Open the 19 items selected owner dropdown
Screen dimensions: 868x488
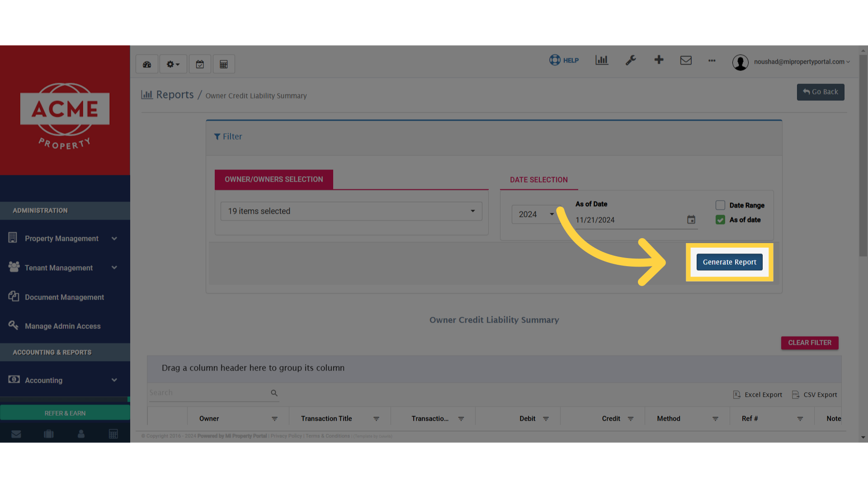click(351, 211)
